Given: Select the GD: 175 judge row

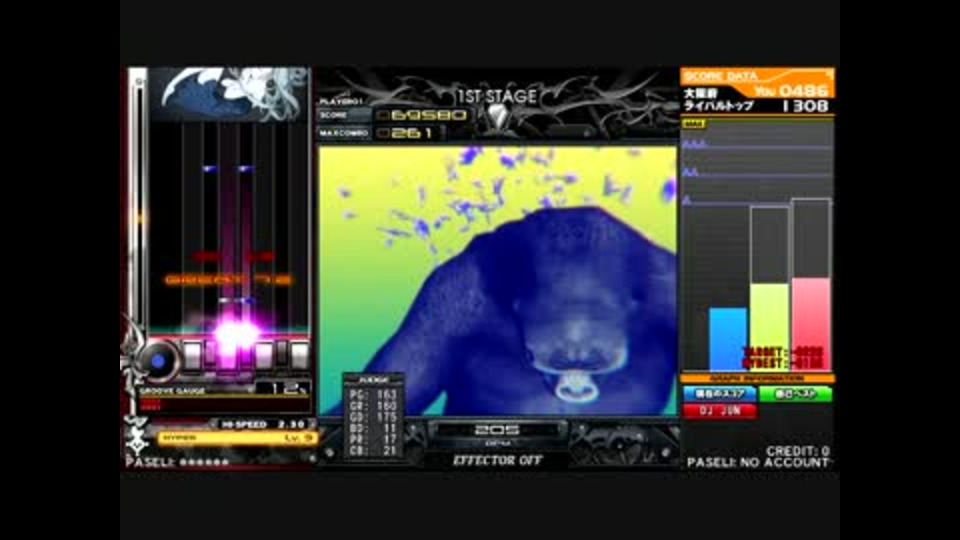Looking at the screenshot, I should [373, 417].
